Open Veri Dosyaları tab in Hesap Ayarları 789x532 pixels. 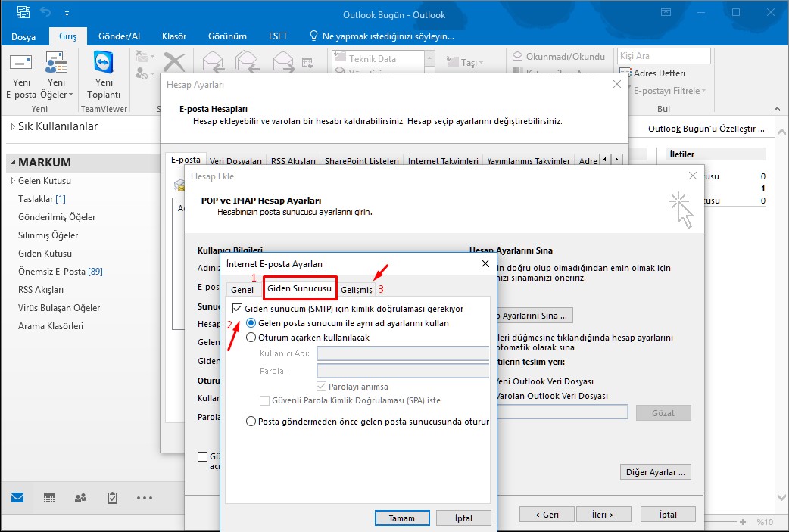235,161
